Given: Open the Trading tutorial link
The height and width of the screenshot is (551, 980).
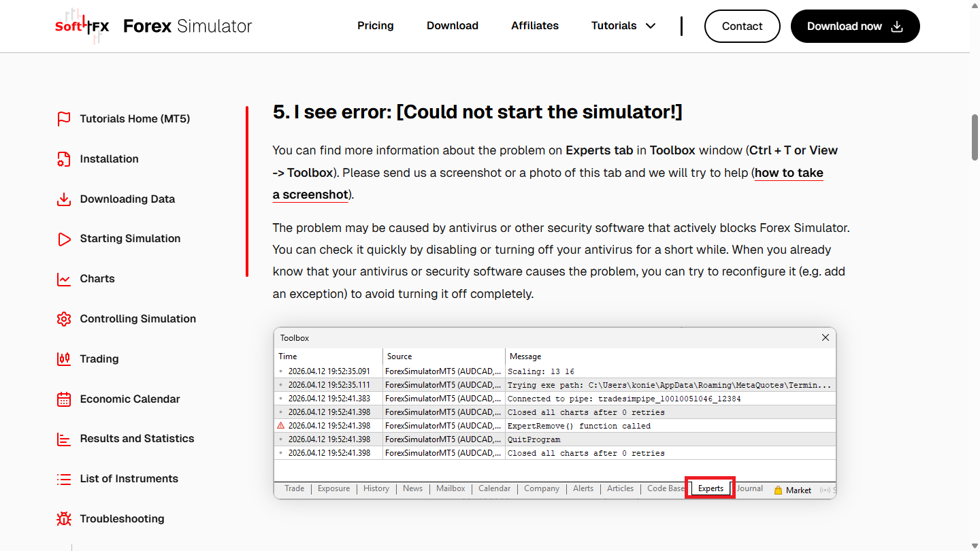Looking at the screenshot, I should click(99, 359).
